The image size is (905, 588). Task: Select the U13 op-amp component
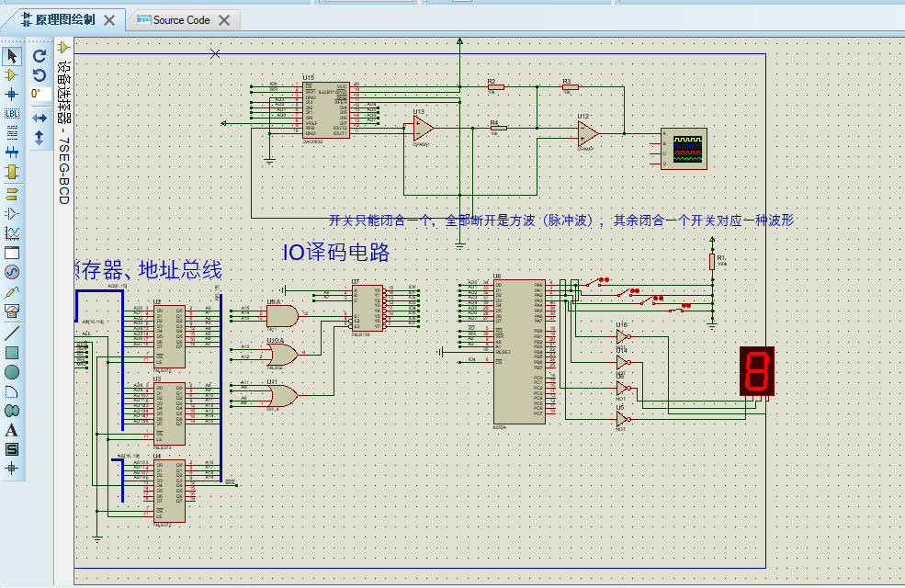click(x=423, y=128)
